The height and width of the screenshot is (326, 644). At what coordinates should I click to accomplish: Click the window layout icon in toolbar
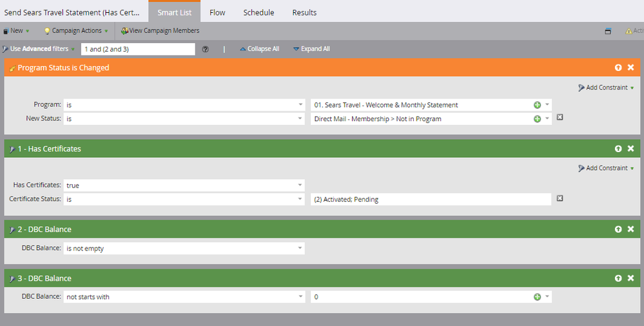tap(607, 31)
